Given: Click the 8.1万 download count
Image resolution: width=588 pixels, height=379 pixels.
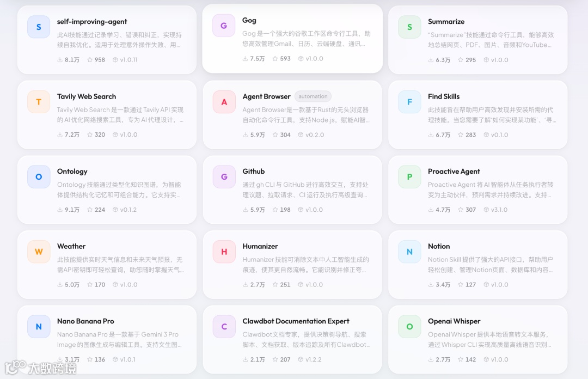Looking at the screenshot, I should [x=72, y=60].
